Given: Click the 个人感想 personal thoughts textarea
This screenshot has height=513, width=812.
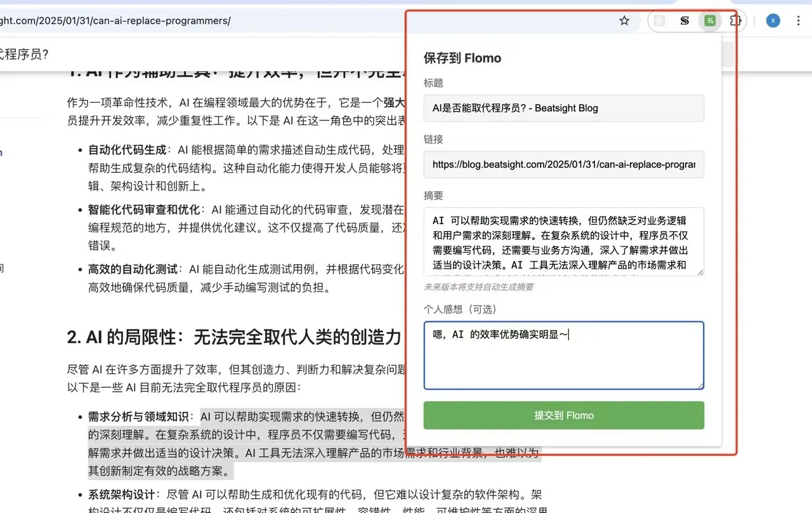Looking at the screenshot, I should (563, 356).
